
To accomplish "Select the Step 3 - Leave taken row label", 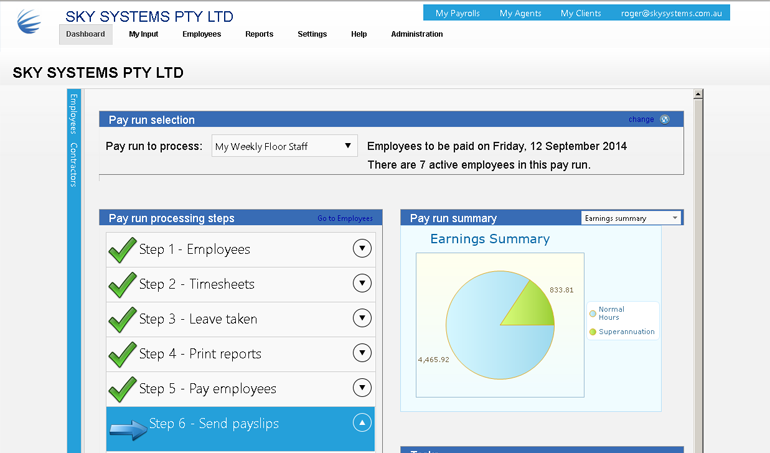I will 198,319.
